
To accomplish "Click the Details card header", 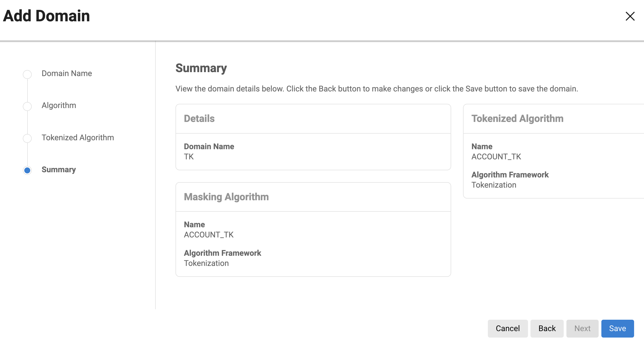I will coord(199,118).
